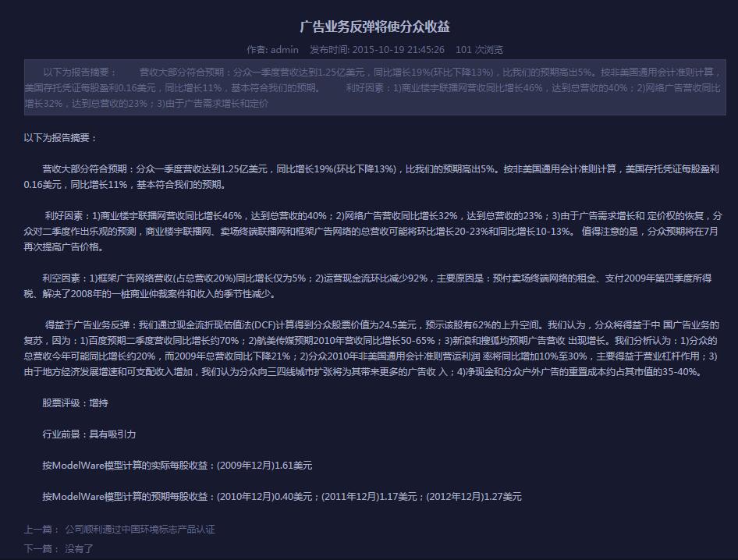Click the 利好因素 paragraph in article body
738x560 pixels.
[x=371, y=232]
